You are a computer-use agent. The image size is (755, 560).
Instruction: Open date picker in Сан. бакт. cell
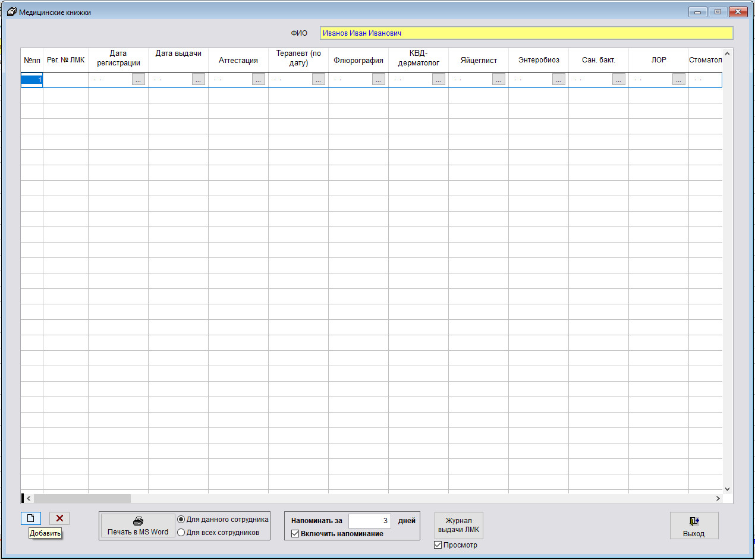coord(619,80)
